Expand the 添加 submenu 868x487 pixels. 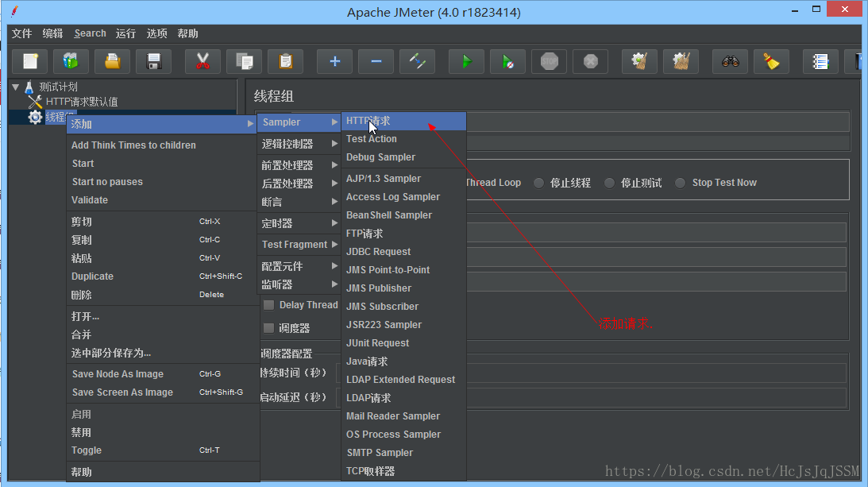click(162, 124)
